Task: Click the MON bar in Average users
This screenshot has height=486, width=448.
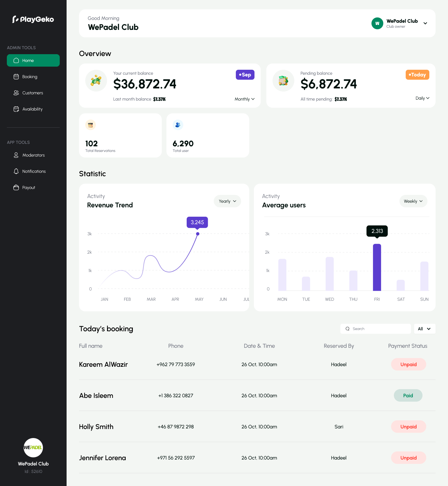Action: tap(282, 275)
